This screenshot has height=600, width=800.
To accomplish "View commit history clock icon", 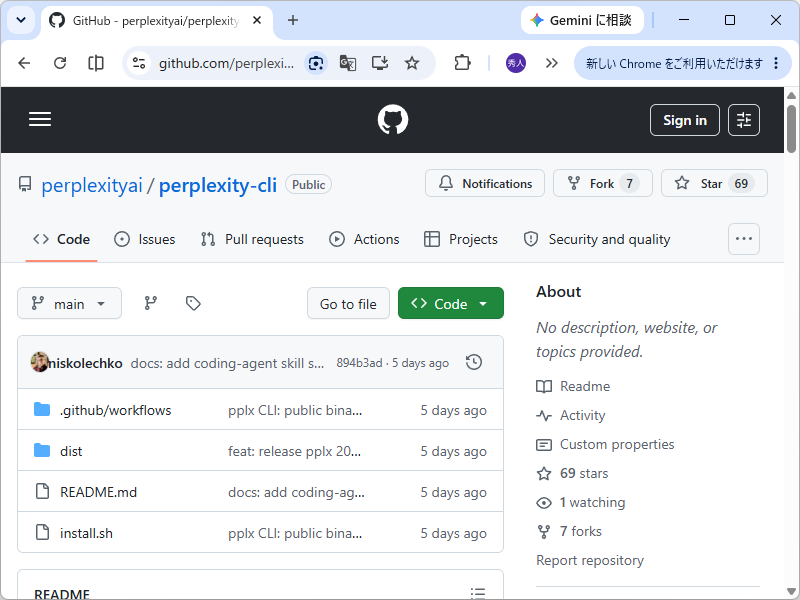I will [x=474, y=362].
